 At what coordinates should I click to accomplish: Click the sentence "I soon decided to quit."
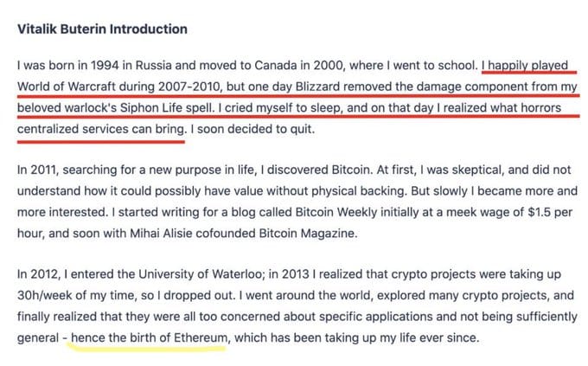tap(252, 129)
